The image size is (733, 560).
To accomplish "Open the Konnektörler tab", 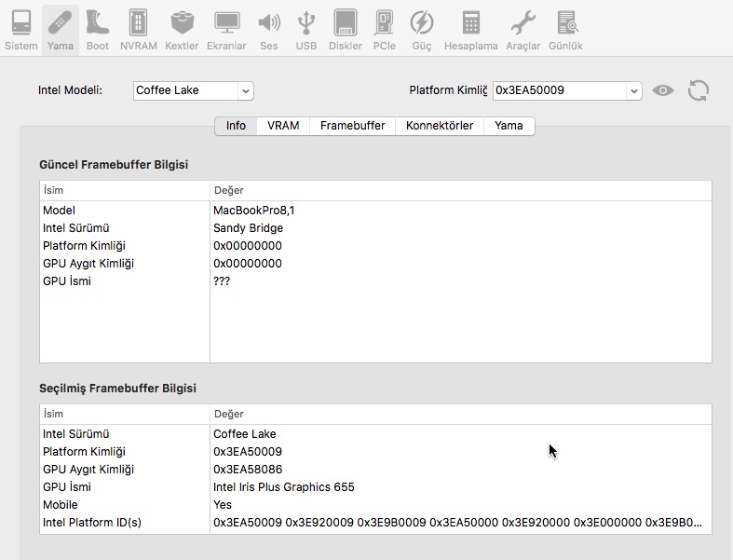I will click(x=440, y=126).
